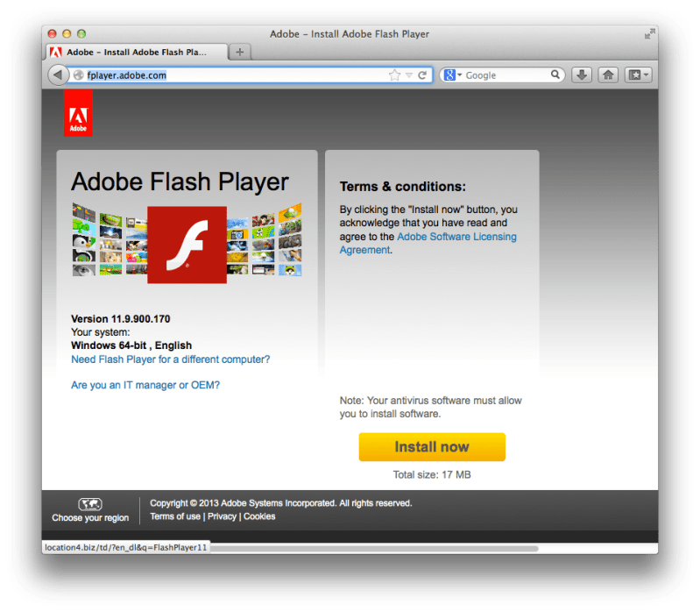
Task: Open Are you an IT manager link
Action: pyautogui.click(x=145, y=385)
